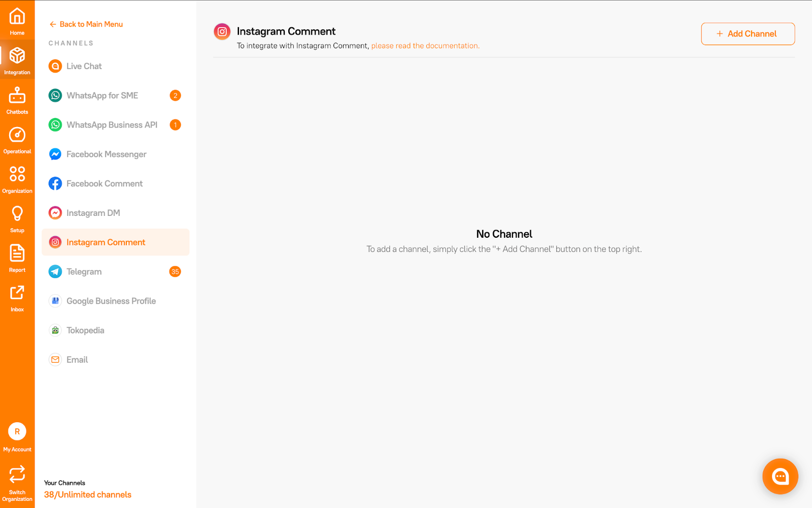This screenshot has width=812, height=508.
Task: Click the WhatsApp for SME icon
Action: (55, 96)
